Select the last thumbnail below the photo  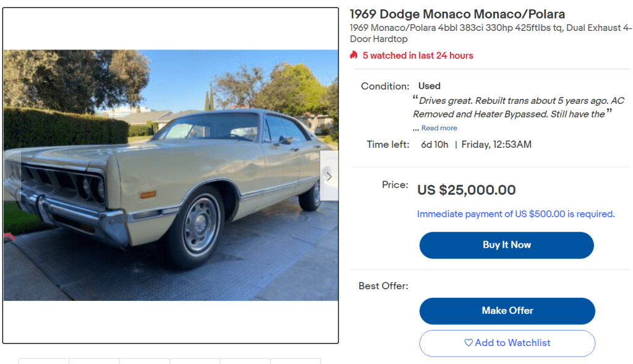[x=295, y=360]
